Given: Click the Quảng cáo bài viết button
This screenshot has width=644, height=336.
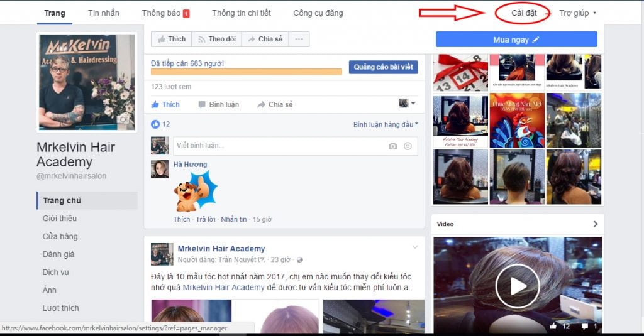Looking at the screenshot, I should (383, 67).
